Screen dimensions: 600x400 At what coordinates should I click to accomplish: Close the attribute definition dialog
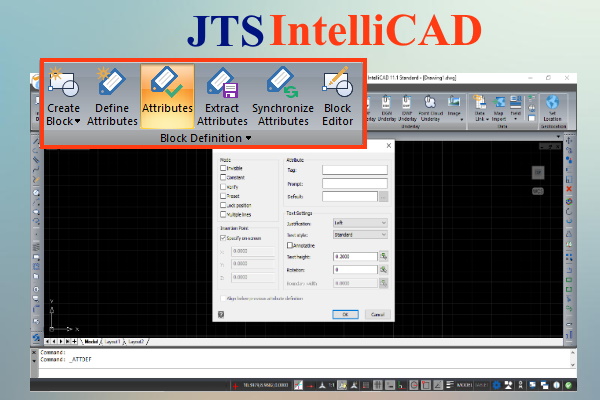pyautogui.click(x=388, y=145)
